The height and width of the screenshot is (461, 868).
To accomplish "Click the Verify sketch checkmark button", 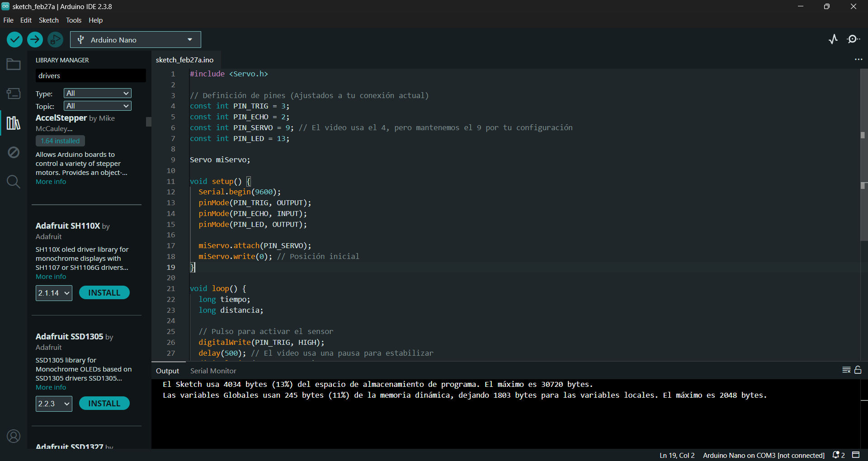I will 15,40.
